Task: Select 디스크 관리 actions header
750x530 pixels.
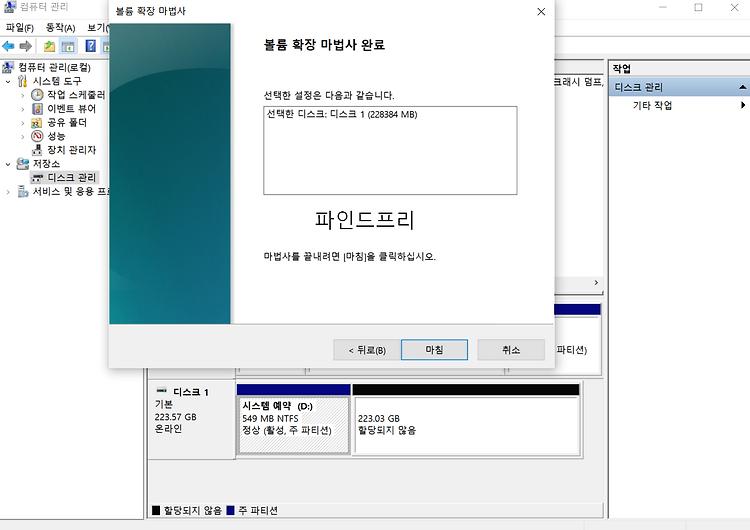Action: click(x=679, y=87)
